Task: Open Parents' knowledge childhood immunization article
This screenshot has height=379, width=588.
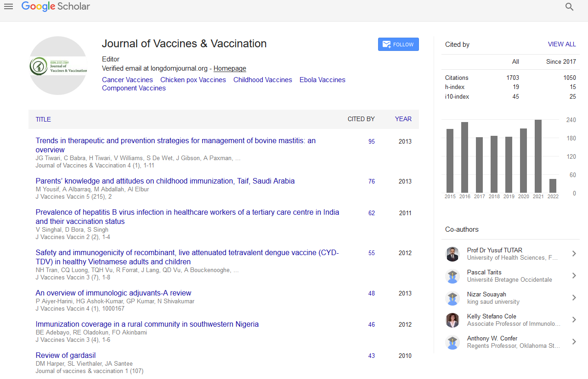Action: click(165, 181)
